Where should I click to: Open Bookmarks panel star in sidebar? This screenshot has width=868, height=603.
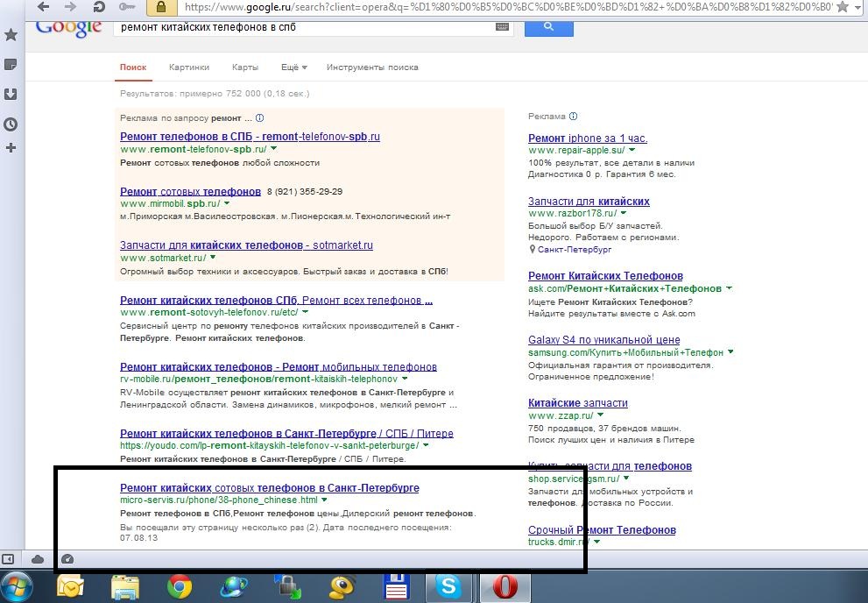click(11, 35)
